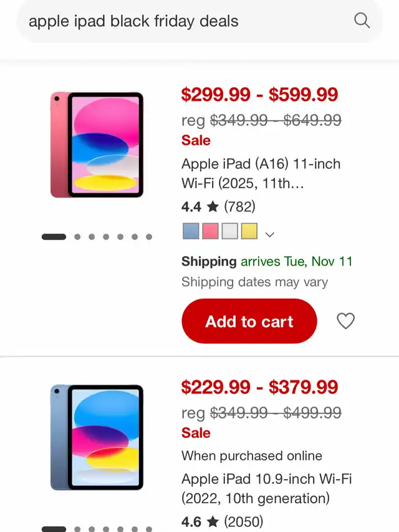Select the blue color swatch

pos(191,231)
